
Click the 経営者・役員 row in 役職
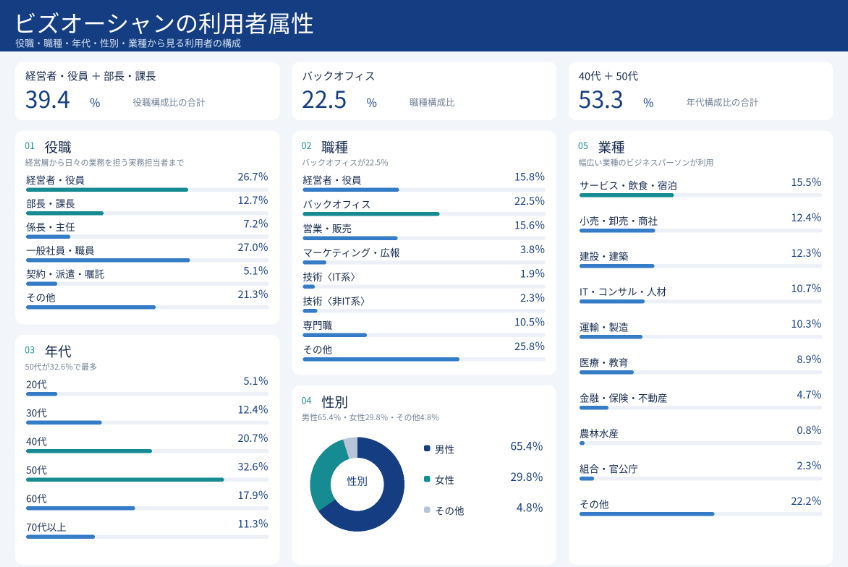[147, 181]
